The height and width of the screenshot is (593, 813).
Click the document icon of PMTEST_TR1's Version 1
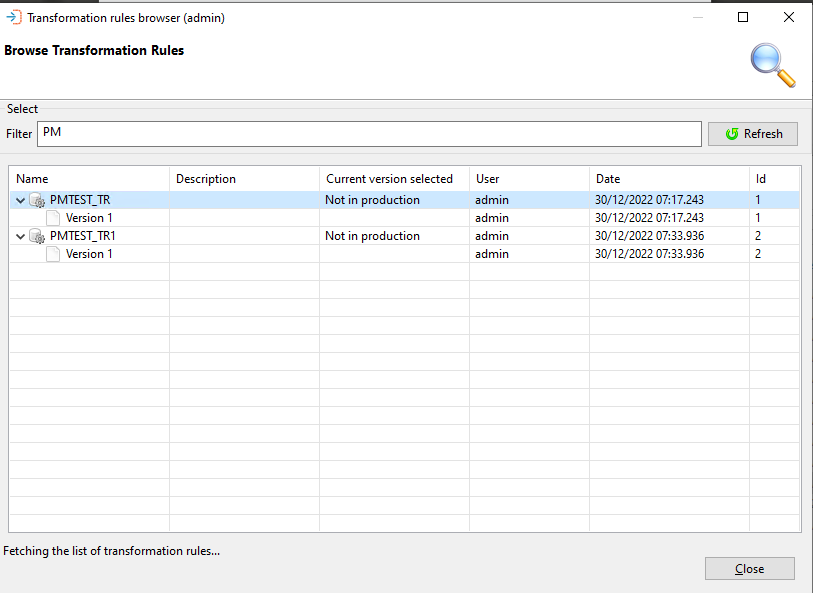(53, 254)
